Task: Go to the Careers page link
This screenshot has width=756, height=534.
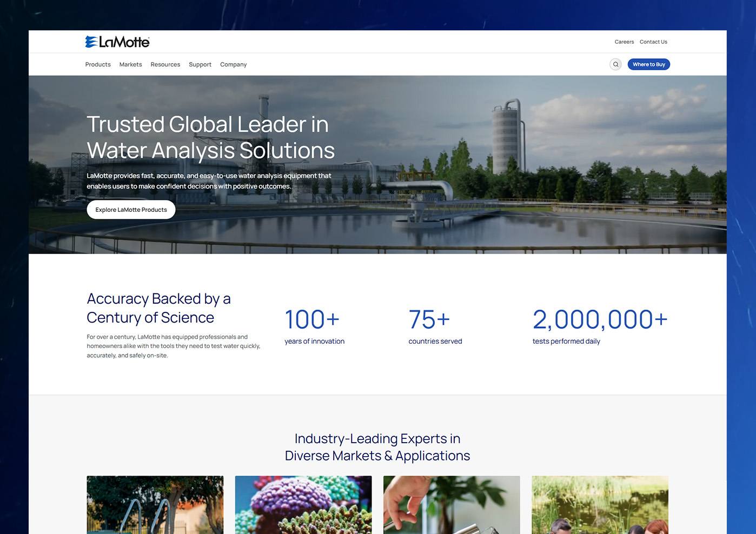Action: (x=624, y=42)
